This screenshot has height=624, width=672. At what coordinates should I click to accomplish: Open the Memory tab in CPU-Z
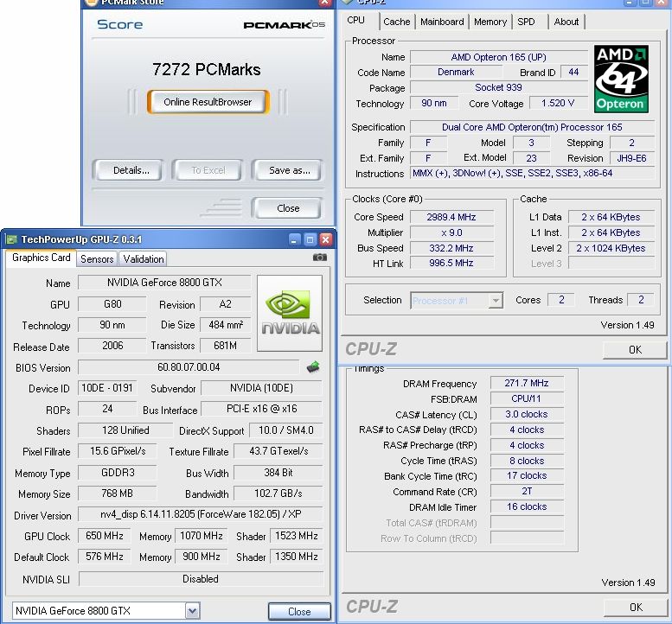490,22
